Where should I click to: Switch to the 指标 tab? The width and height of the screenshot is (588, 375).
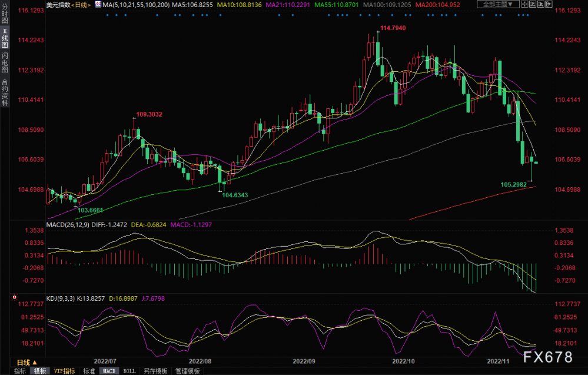tap(20, 371)
